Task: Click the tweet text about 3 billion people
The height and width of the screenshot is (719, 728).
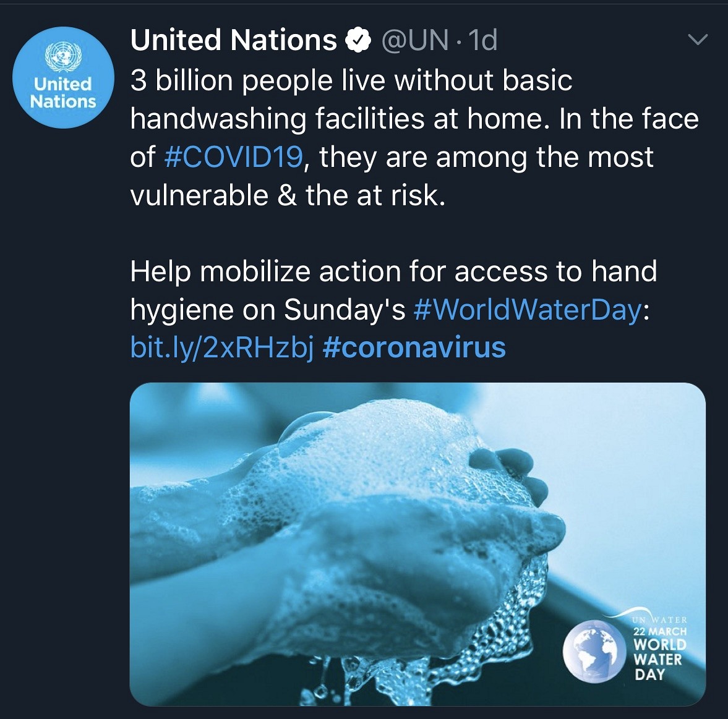Action: tap(414, 138)
